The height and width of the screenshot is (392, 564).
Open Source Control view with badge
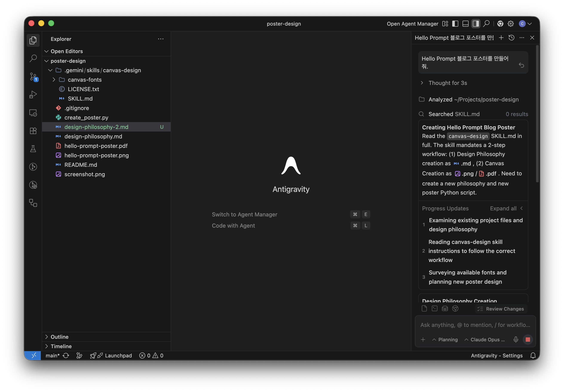pos(33,76)
